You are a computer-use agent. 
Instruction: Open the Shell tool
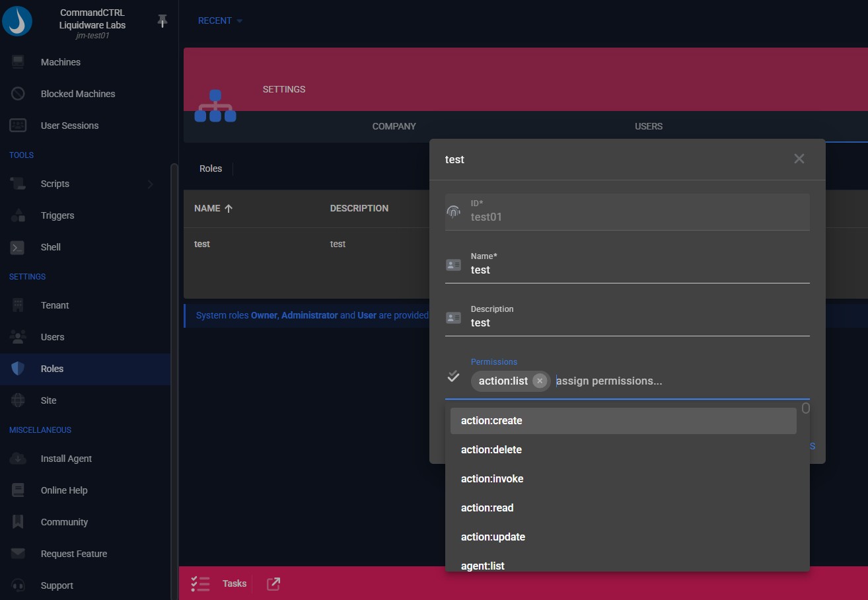[x=50, y=247]
